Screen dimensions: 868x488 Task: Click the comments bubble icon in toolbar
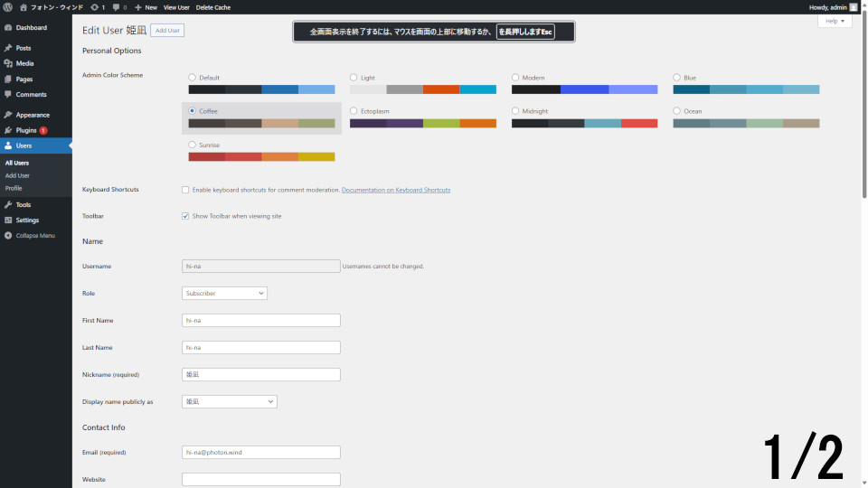[x=118, y=7]
